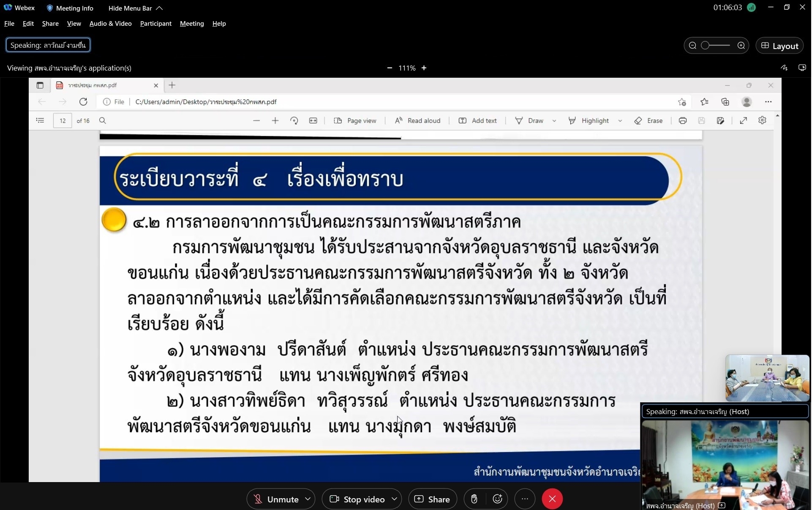Toggle Page view in PDF toolbar

tap(355, 120)
